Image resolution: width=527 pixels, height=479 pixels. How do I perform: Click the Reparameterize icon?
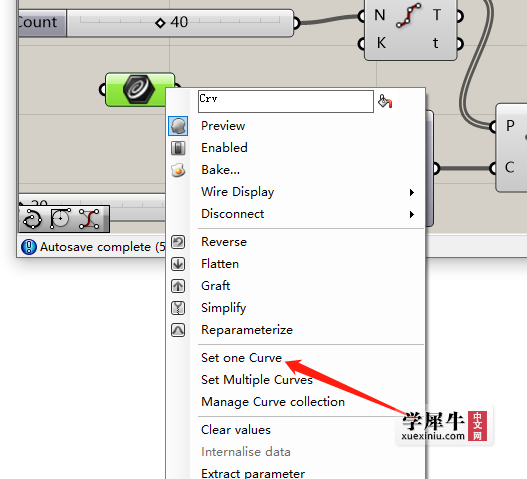point(178,330)
